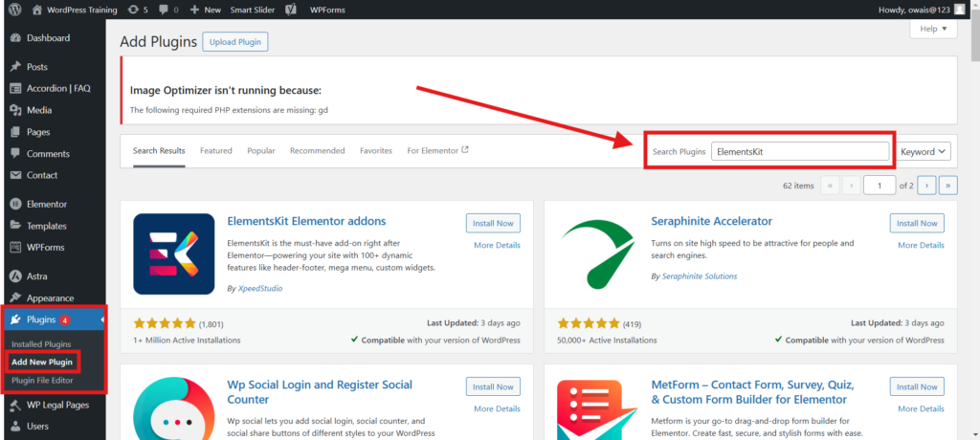Image resolution: width=980 pixels, height=440 pixels.
Task: View More Details for Seraphinite Accelerator
Action: pyautogui.click(x=921, y=246)
